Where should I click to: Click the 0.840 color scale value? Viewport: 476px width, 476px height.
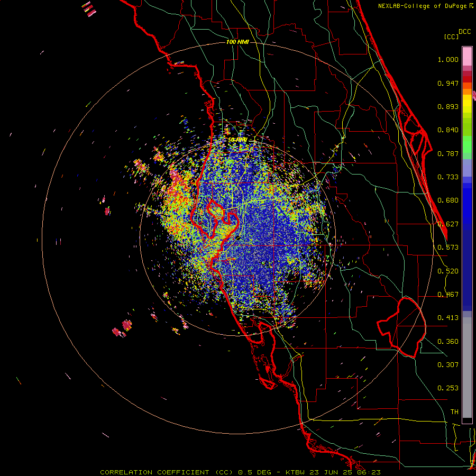448,130
